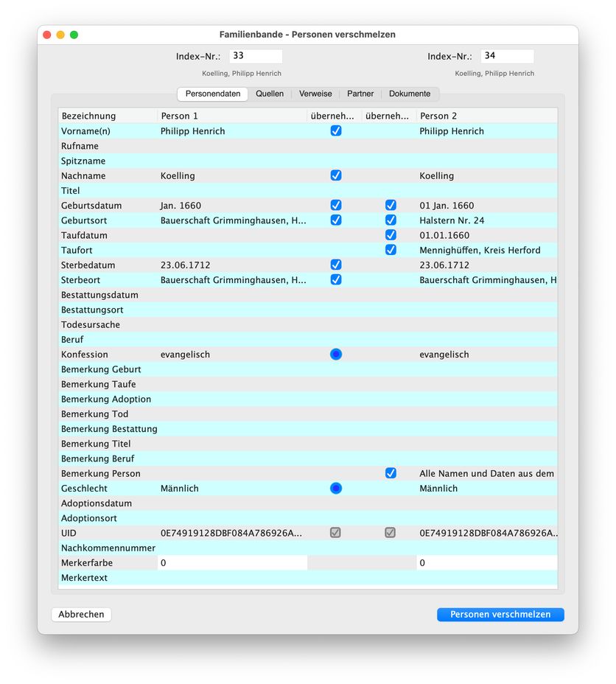This screenshot has height=684, width=616.
Task: Toggle Person 1 checkbox for Nachname
Action: [x=336, y=175]
